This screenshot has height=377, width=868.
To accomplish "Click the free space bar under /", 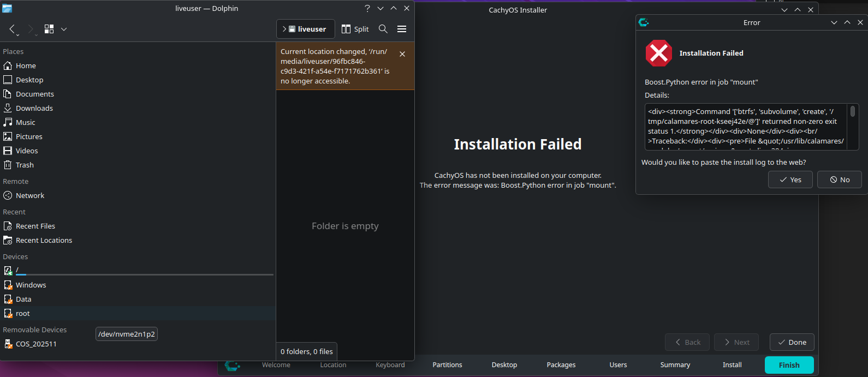I will pos(145,275).
